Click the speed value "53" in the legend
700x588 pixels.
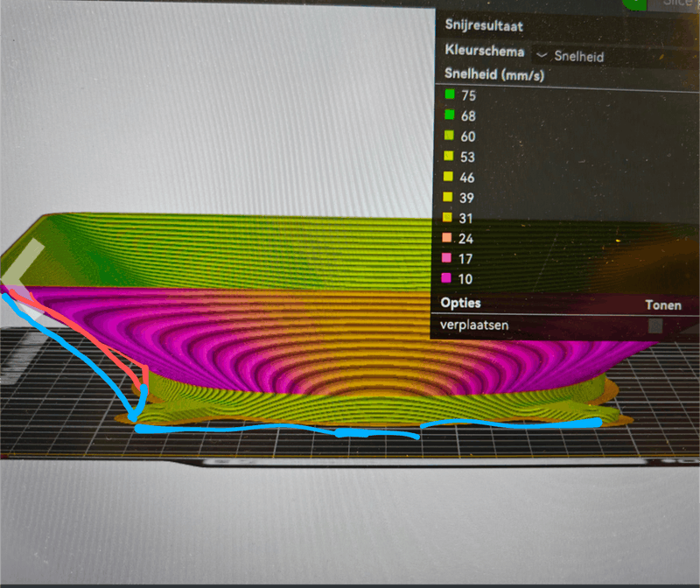467,157
